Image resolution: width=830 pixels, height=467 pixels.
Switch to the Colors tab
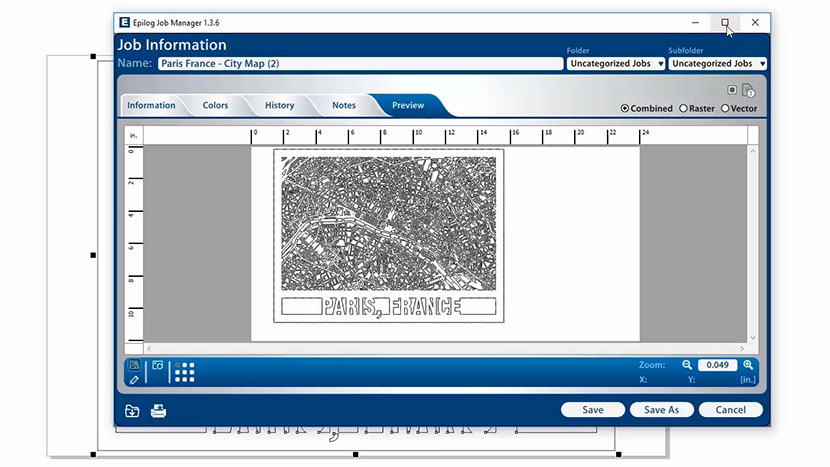click(215, 105)
